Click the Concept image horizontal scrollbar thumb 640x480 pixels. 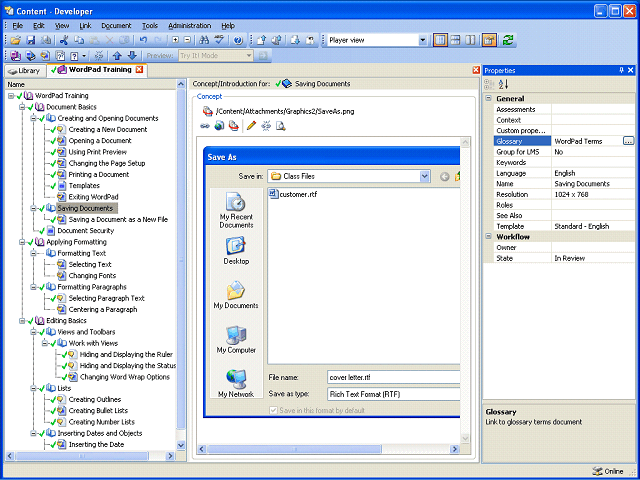(x=294, y=449)
